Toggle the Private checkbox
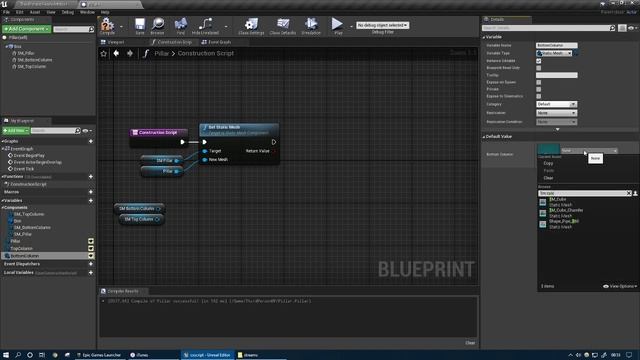 (x=538, y=89)
